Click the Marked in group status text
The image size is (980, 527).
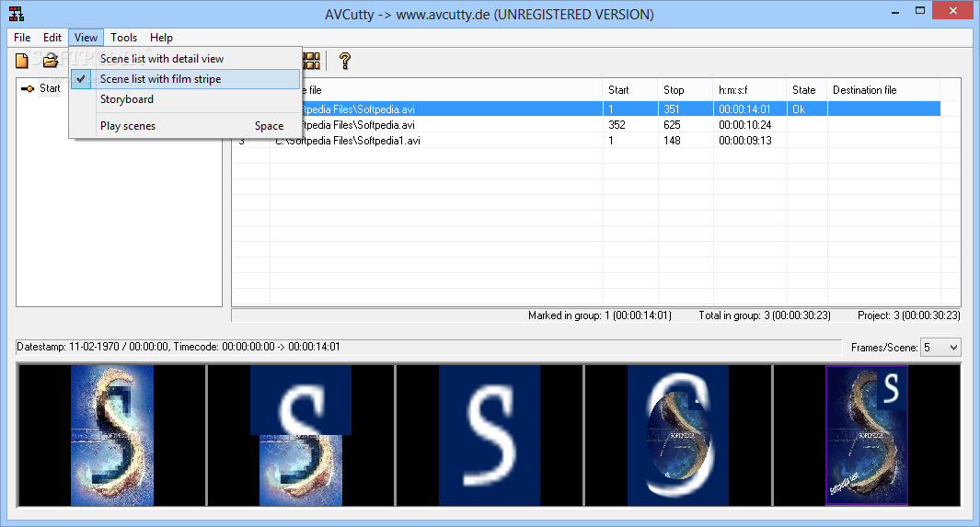coord(599,315)
